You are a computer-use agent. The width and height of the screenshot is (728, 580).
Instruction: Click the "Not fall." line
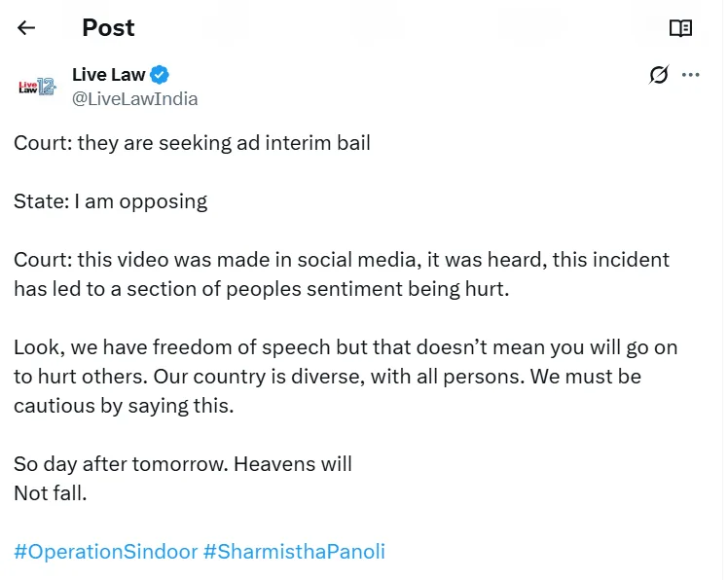coord(51,493)
